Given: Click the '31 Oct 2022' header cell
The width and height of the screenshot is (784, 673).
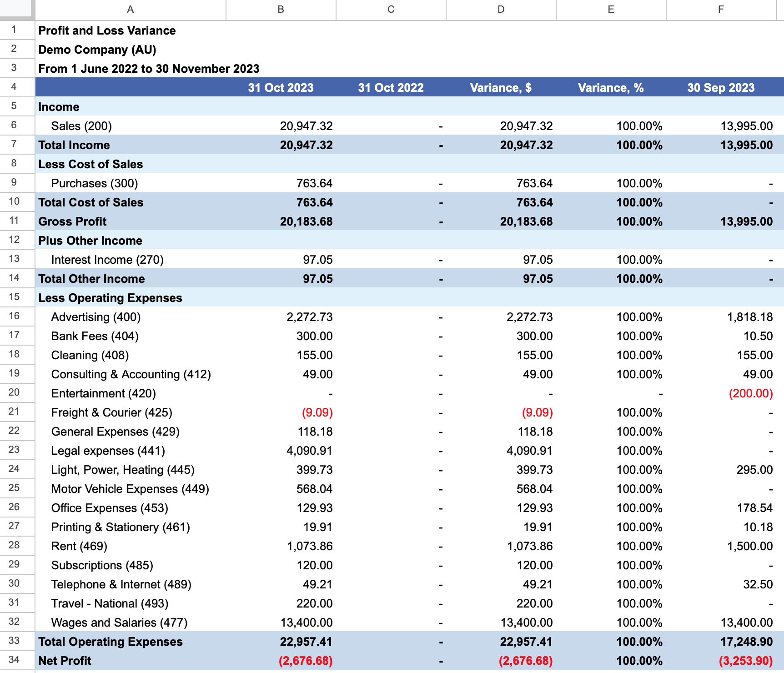Looking at the screenshot, I should click(x=391, y=87).
